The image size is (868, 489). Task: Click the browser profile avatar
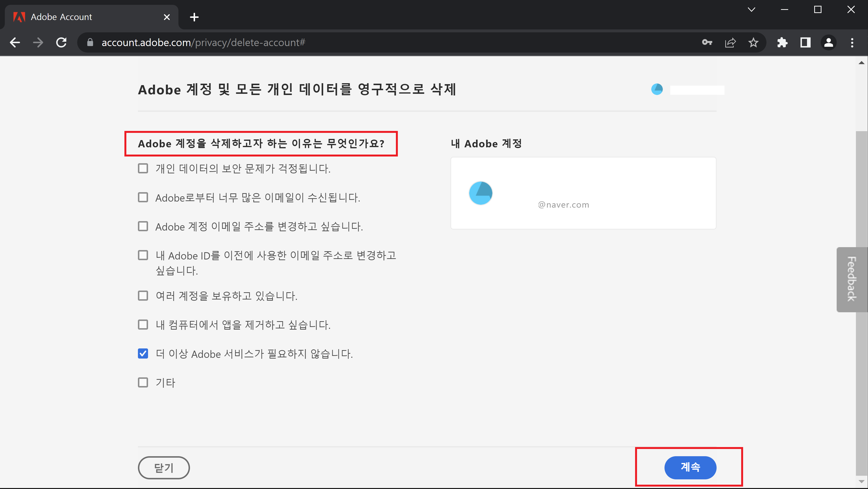point(828,42)
